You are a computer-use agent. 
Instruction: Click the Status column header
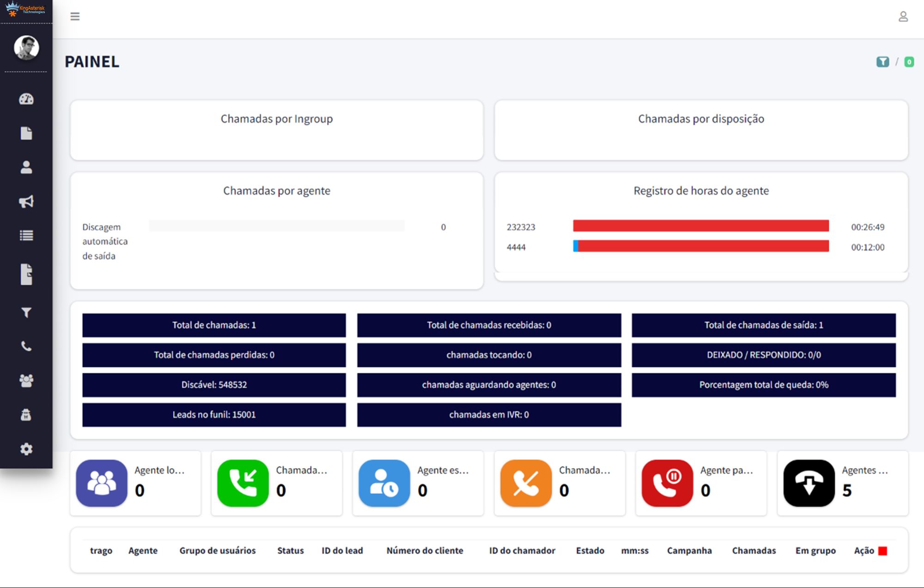[290, 551]
